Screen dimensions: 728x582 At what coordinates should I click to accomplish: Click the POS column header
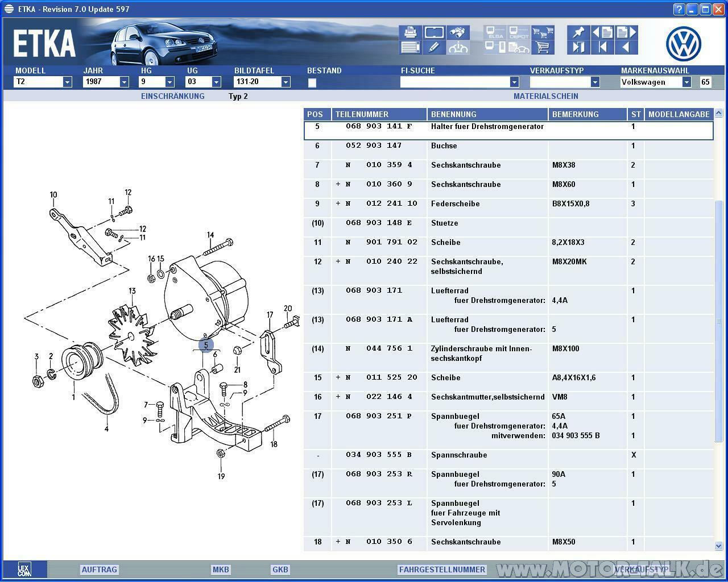pos(317,114)
